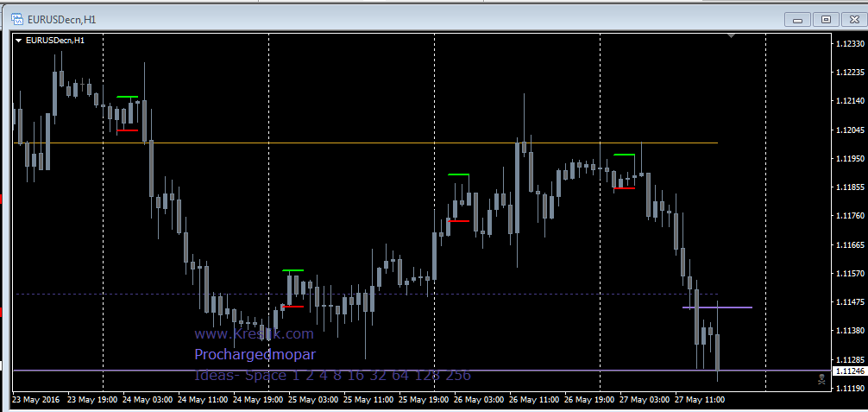Restore down the EURUSDecn,H1 chart window

[x=826, y=20]
